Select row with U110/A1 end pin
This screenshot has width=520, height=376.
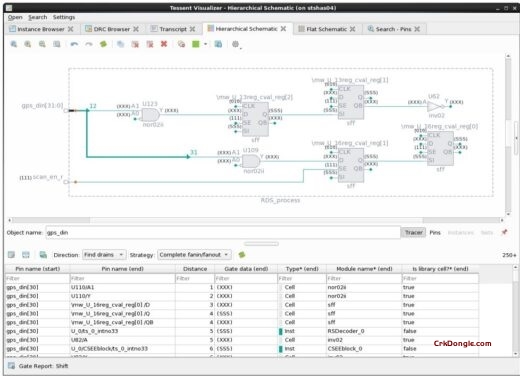point(242,287)
